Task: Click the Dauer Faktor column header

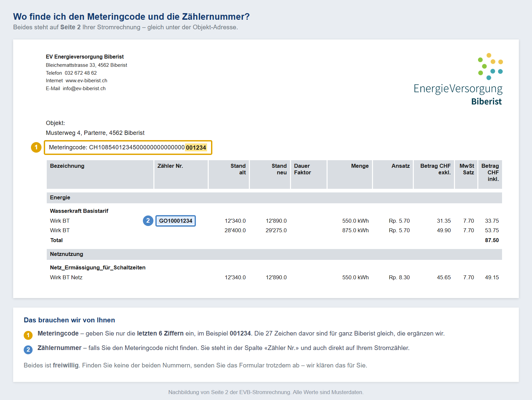Action: point(309,174)
